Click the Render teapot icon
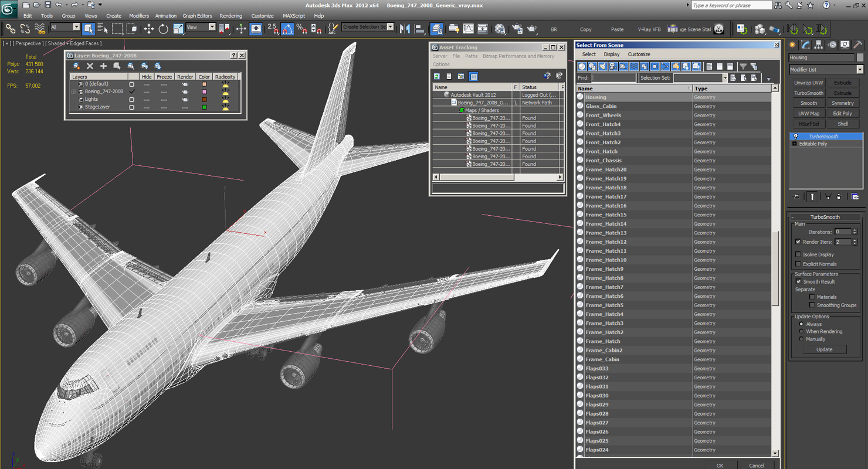 [532, 28]
